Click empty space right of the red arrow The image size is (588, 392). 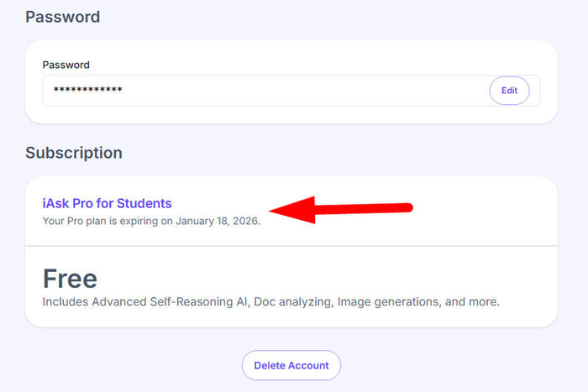pyautogui.click(x=479, y=210)
